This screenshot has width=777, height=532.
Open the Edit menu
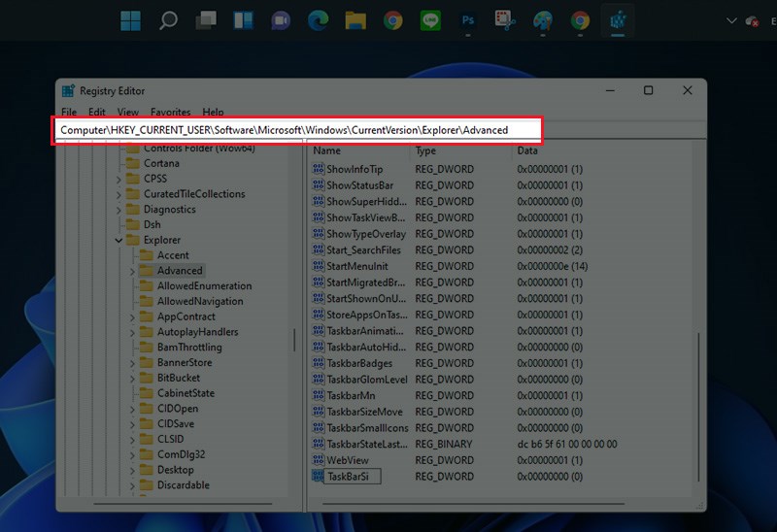tap(97, 113)
